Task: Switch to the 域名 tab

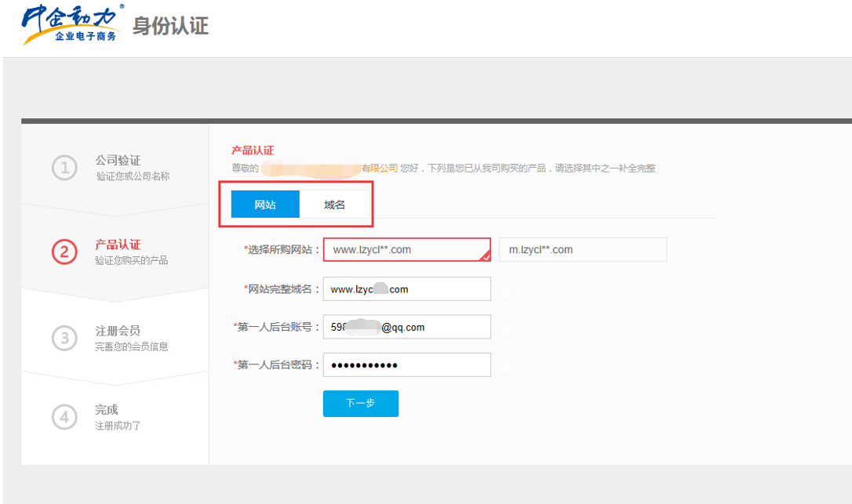Action: (x=335, y=205)
